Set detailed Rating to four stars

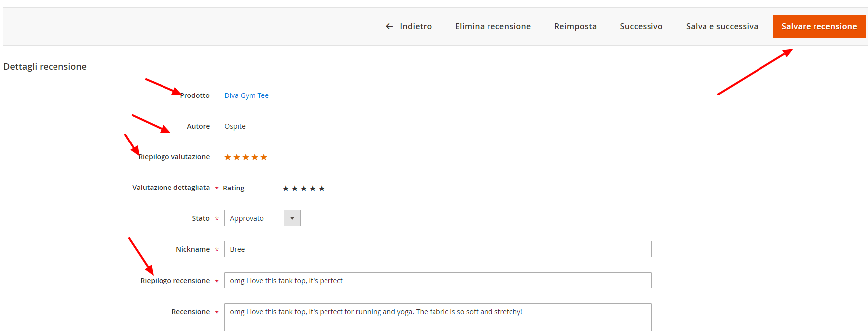(313, 189)
